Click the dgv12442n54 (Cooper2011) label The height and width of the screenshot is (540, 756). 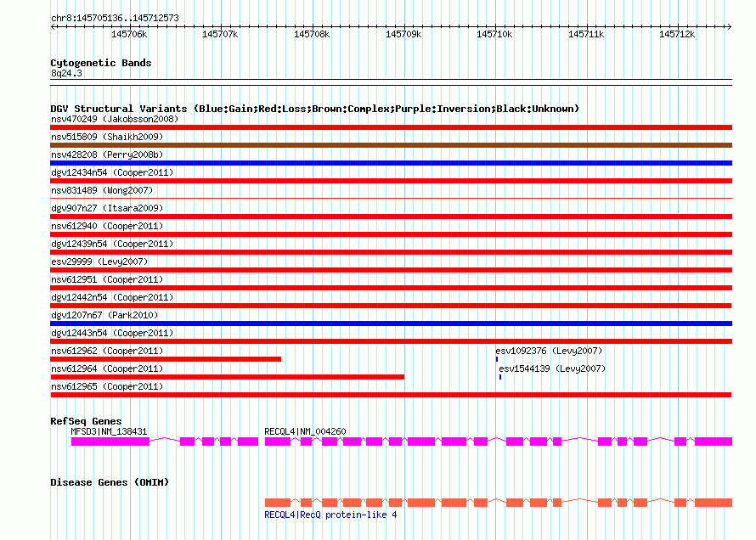[x=112, y=297]
